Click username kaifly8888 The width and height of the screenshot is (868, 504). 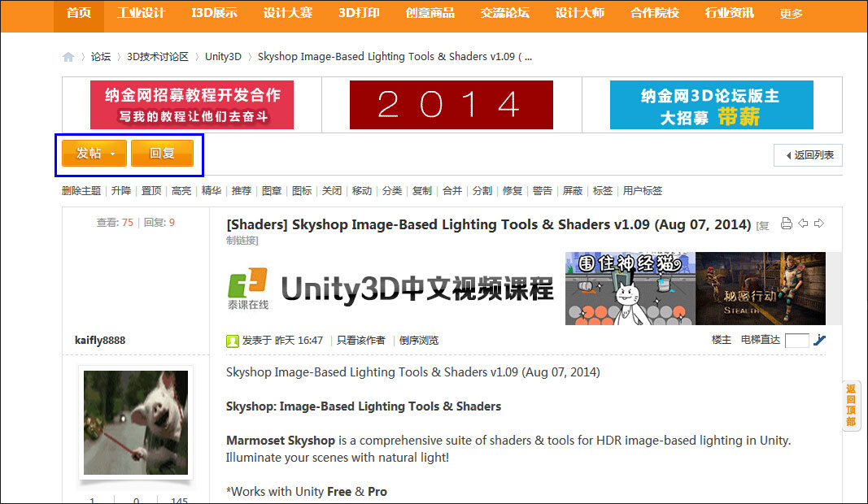coord(100,341)
